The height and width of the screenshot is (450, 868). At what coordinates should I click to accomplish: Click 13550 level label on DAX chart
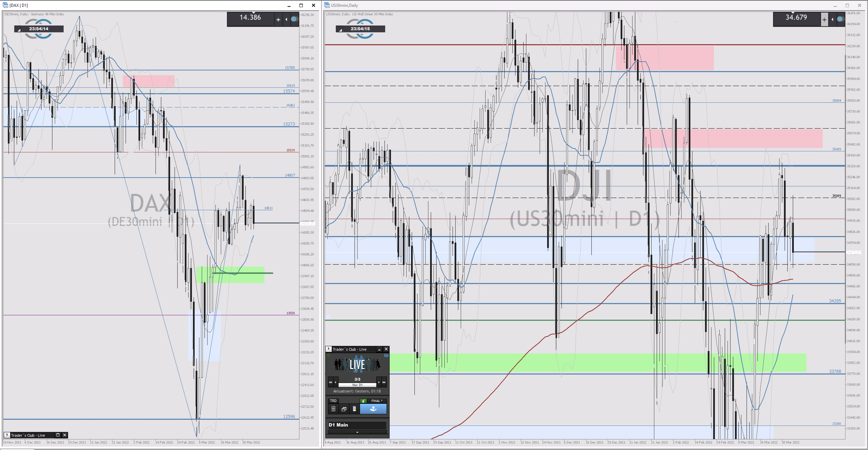290,313
